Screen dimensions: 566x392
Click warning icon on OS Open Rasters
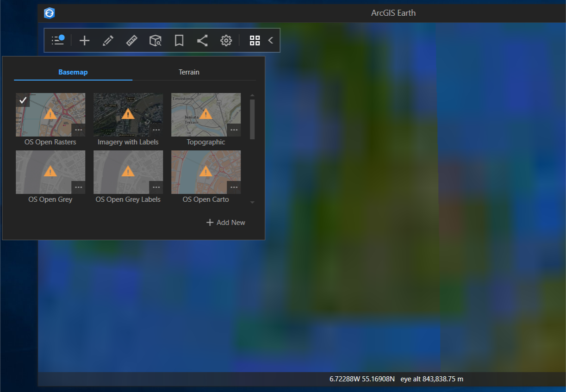[50, 113]
